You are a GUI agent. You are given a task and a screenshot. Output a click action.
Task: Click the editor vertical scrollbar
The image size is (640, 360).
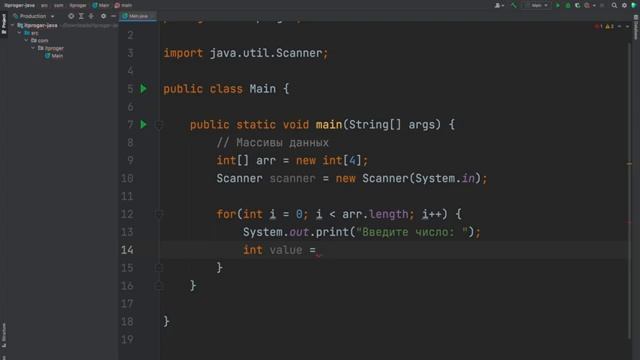tap(629, 190)
